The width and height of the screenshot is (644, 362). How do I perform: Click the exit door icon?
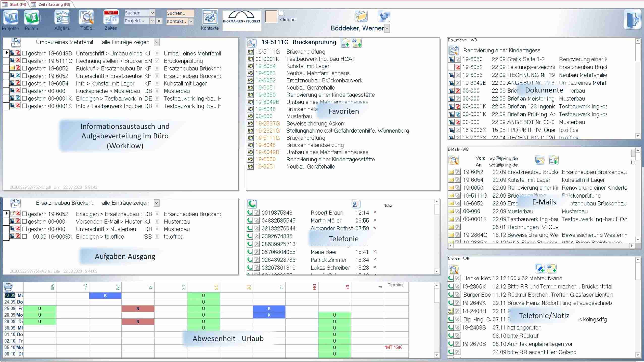point(632,20)
